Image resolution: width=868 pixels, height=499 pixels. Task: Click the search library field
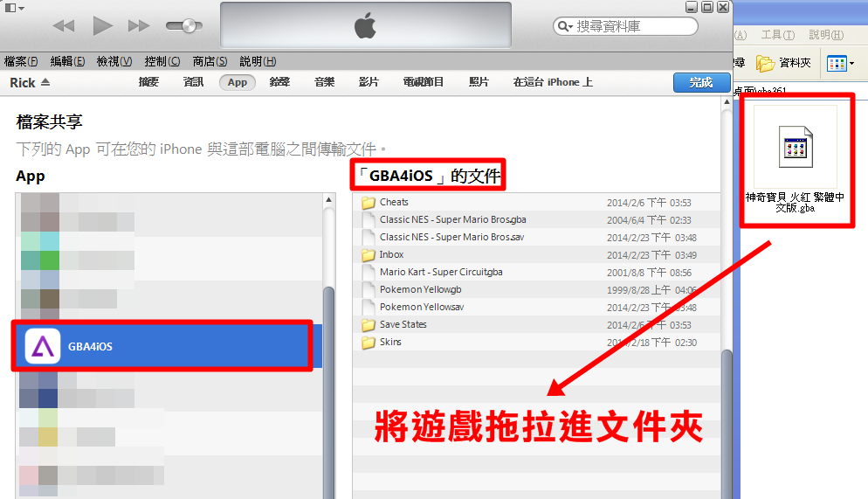tap(625, 26)
